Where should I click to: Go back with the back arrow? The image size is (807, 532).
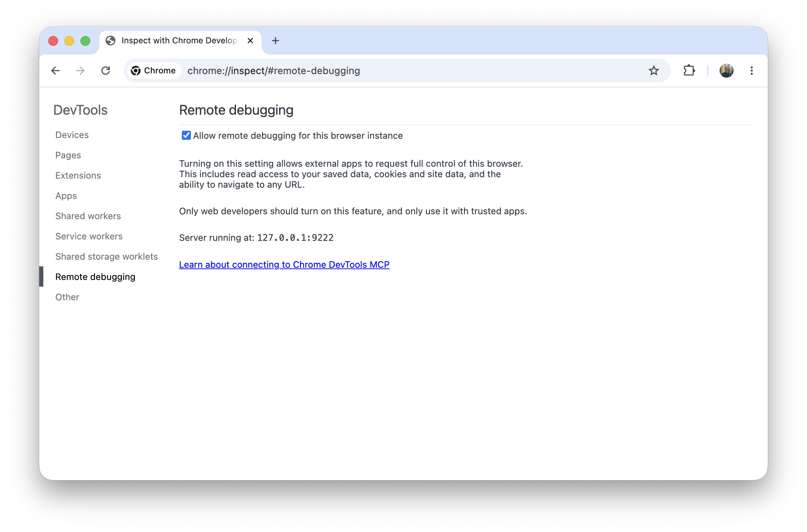[x=55, y=71]
